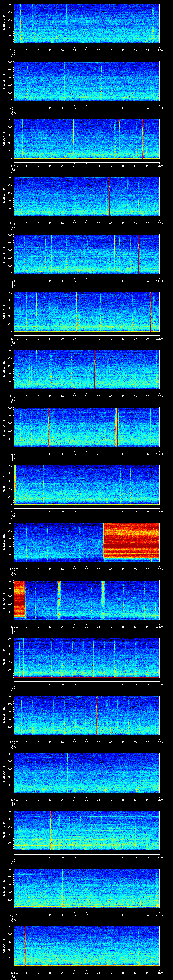Click the 7:31:00 start time label

14,915
